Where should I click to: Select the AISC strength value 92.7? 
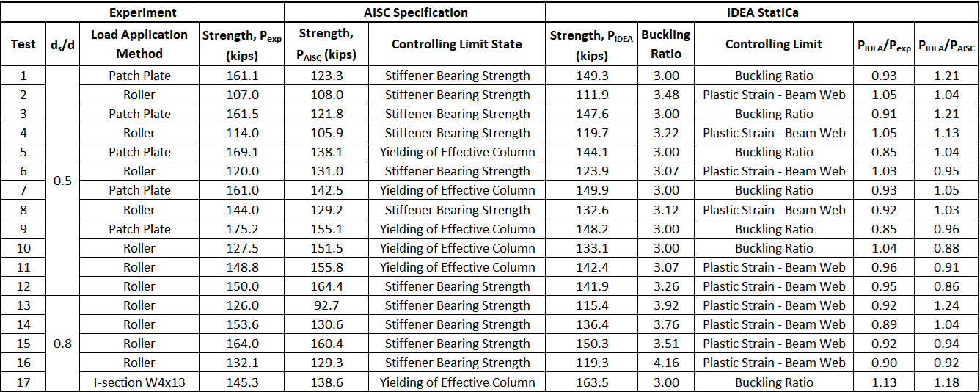tap(326, 305)
